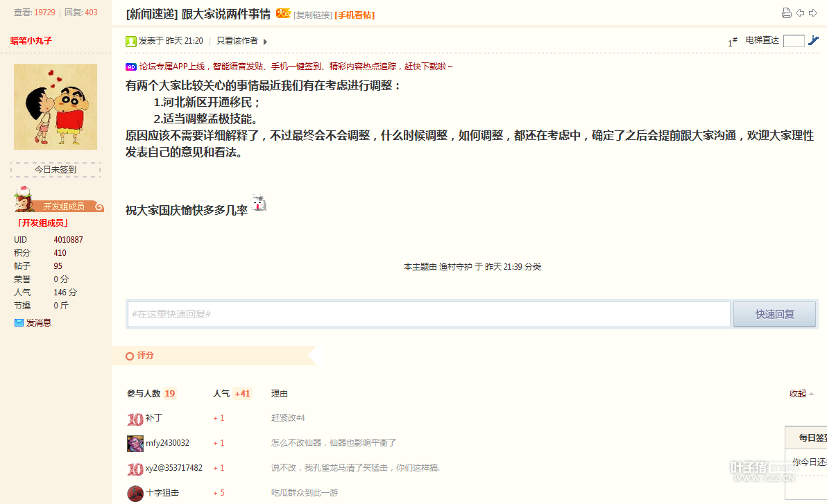Click the 快速回复 submit button

[775, 314]
